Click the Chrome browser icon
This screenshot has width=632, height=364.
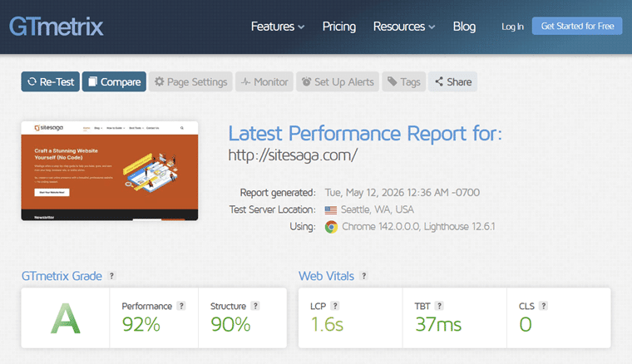coord(331,227)
